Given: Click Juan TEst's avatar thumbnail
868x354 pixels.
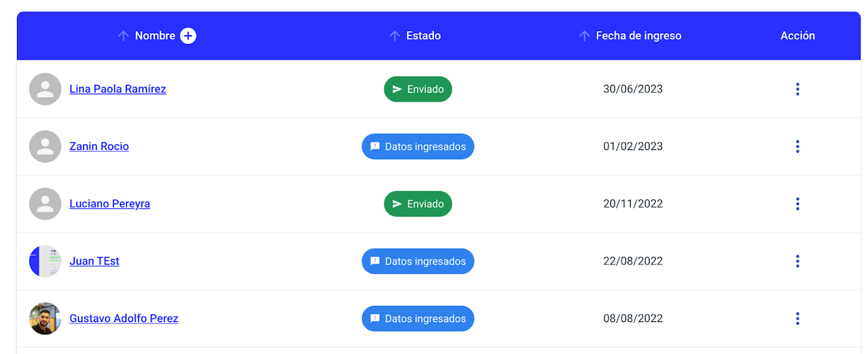Looking at the screenshot, I should (45, 261).
